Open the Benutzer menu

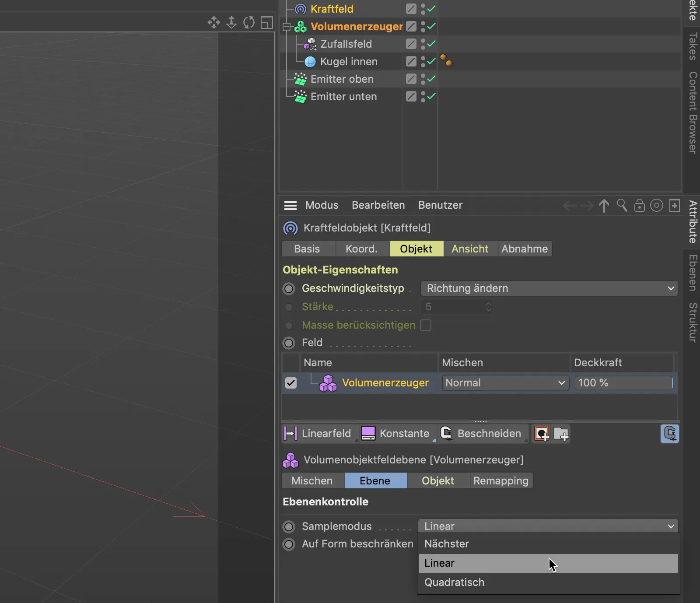coord(440,205)
